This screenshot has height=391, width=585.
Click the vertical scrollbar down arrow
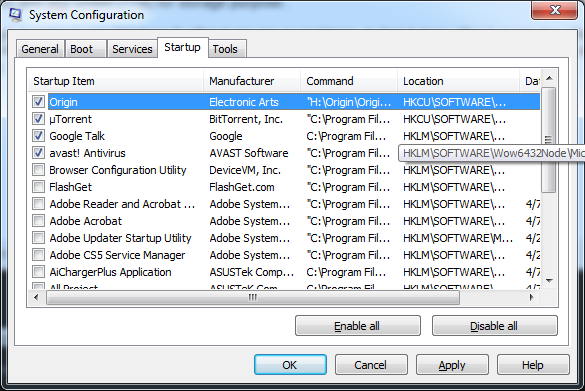[549, 281]
